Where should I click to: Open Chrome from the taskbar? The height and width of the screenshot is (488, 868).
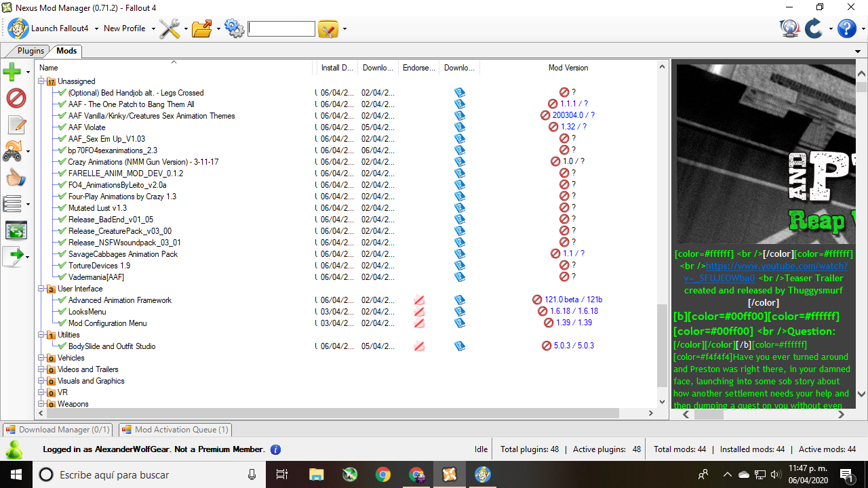coord(382,474)
